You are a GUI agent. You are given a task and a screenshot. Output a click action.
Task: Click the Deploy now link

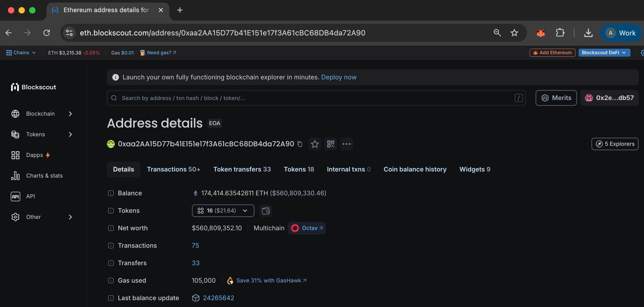[x=338, y=77]
